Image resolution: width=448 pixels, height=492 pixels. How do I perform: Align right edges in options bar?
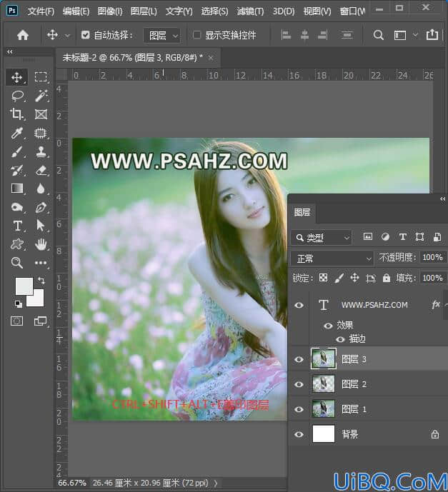[323, 35]
